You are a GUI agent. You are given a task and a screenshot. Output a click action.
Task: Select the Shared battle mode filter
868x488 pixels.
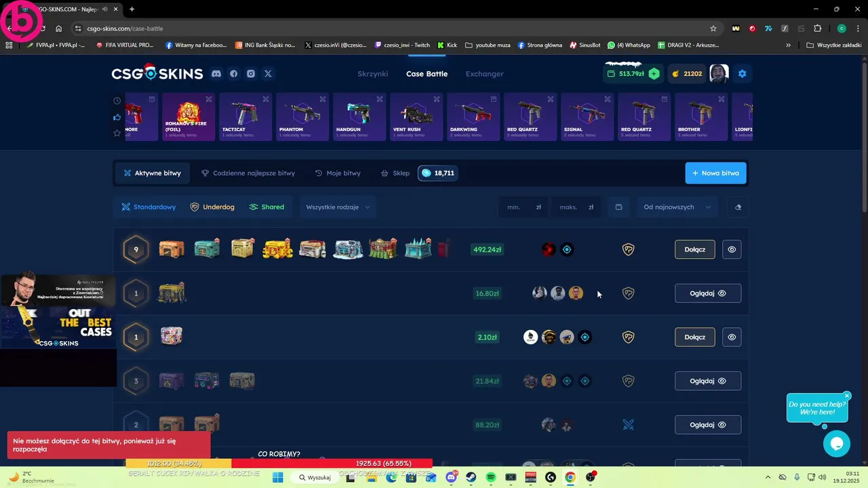(267, 207)
